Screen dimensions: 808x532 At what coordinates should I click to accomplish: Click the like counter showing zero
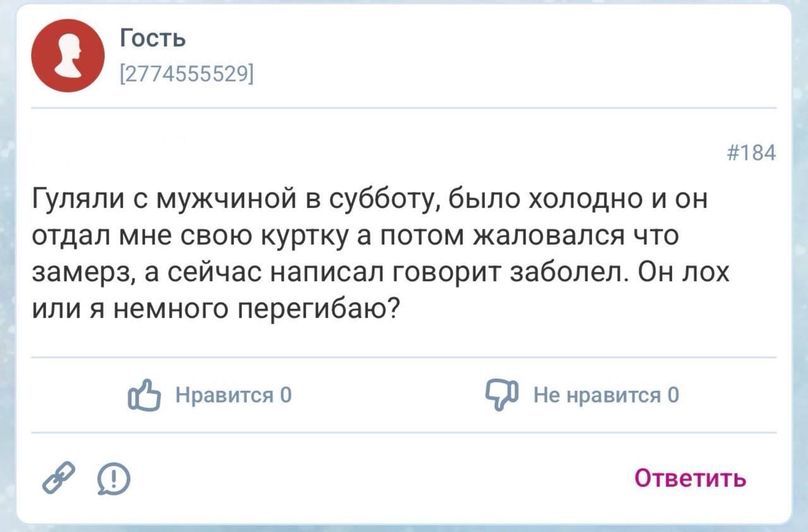point(283,396)
